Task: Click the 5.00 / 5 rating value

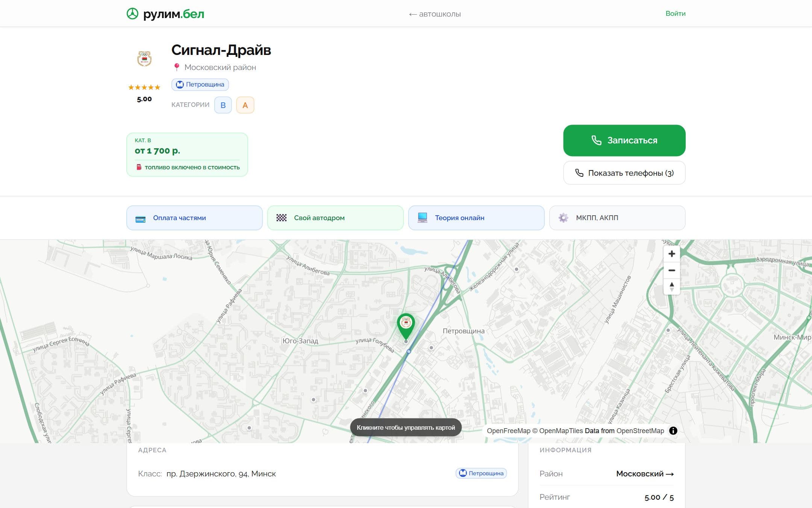Action: point(659,497)
